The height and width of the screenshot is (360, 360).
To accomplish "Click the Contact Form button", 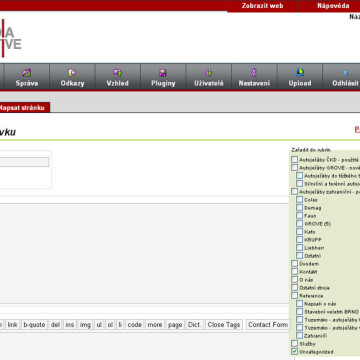I will pyautogui.click(x=268, y=325).
